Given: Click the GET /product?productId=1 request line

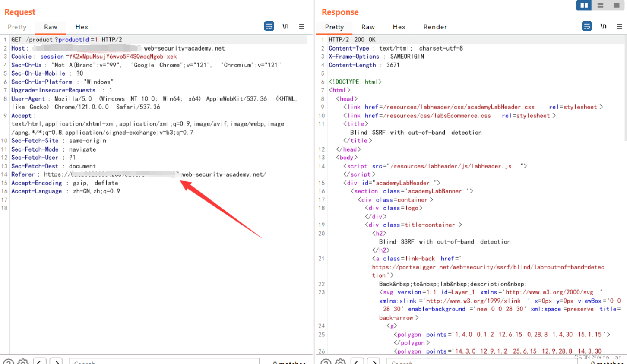Looking at the screenshot, I should coord(66,39).
